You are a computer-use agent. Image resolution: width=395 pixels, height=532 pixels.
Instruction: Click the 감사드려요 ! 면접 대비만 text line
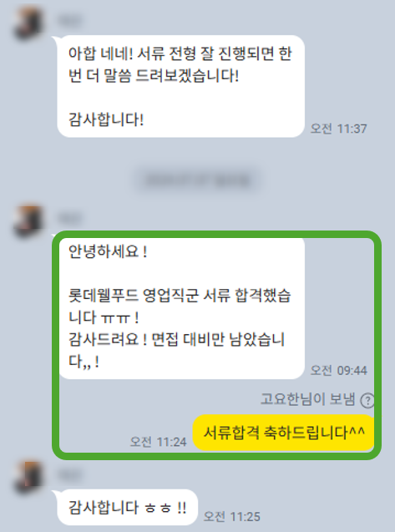(176, 339)
